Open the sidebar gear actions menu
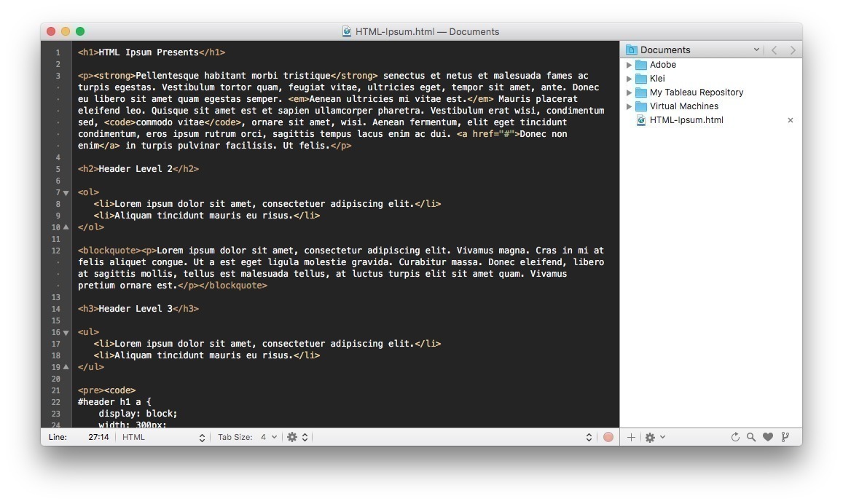 coord(650,437)
